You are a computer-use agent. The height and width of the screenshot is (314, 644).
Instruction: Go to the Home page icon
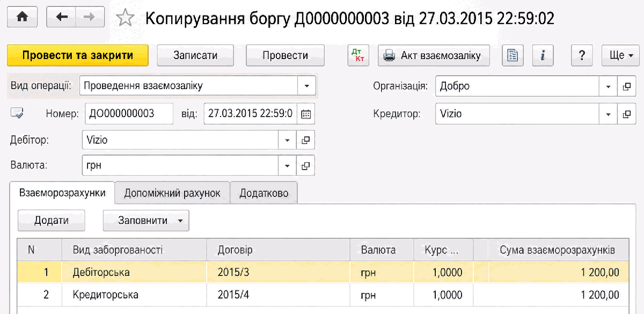coord(23,18)
